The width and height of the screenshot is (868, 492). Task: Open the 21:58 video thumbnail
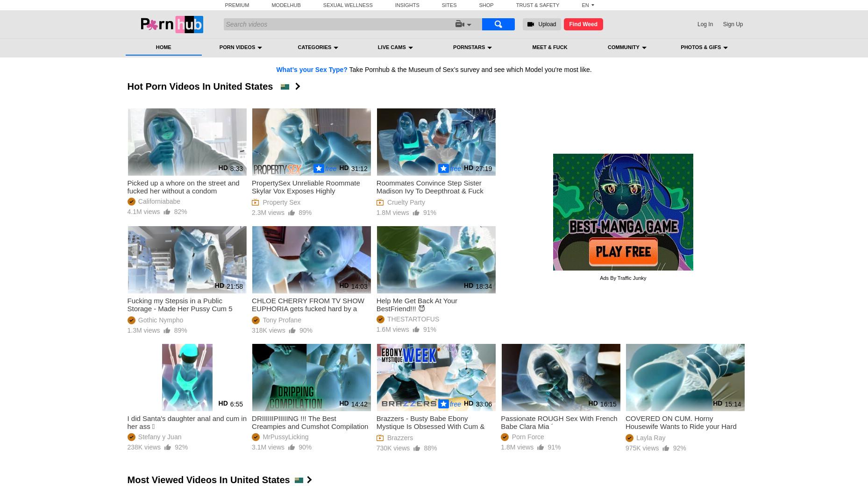pyautogui.click(x=187, y=260)
